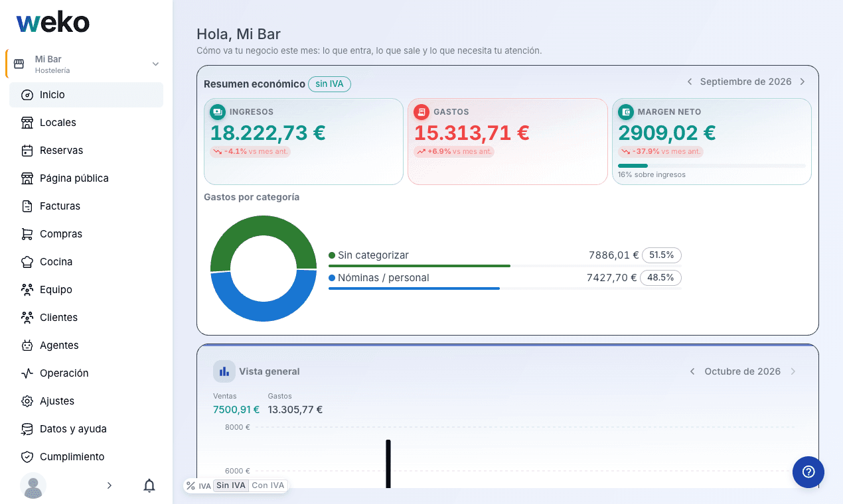Go to Locales section

(86, 123)
